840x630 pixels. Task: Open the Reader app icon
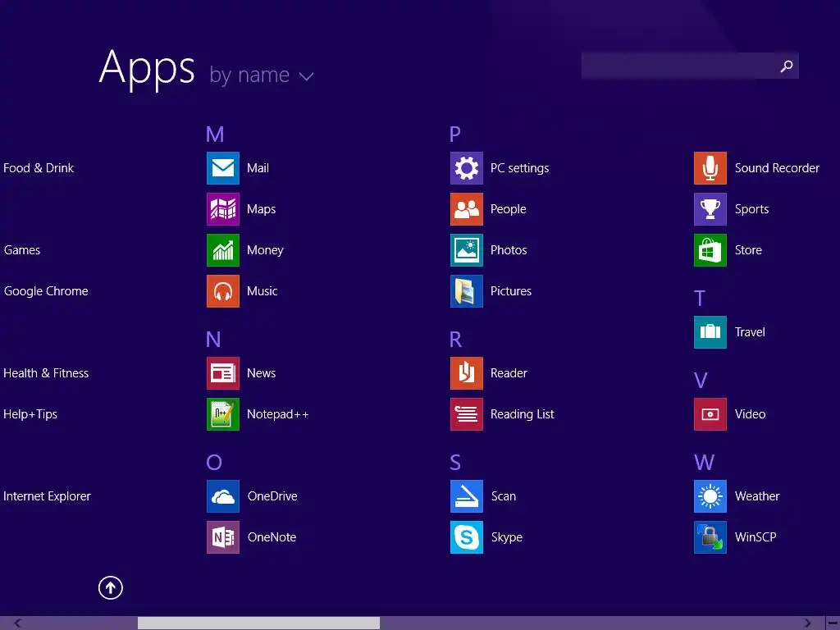click(467, 373)
